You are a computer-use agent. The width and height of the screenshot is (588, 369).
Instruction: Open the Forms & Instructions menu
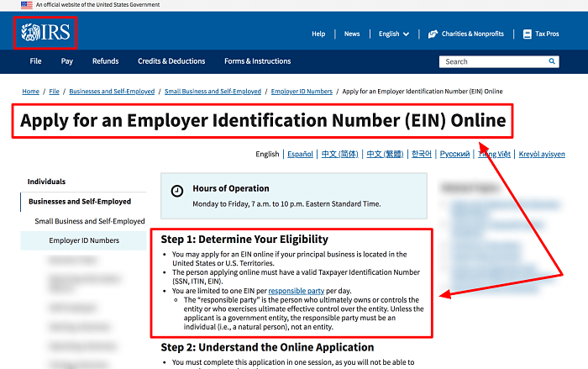(258, 61)
